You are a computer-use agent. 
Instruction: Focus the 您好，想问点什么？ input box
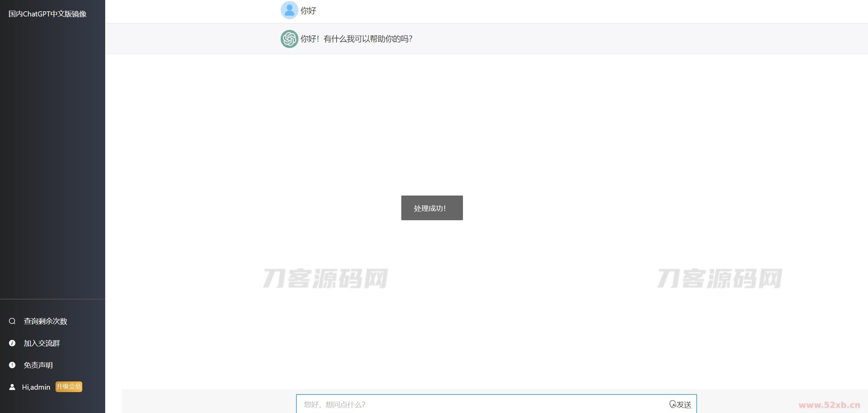[x=480, y=404]
